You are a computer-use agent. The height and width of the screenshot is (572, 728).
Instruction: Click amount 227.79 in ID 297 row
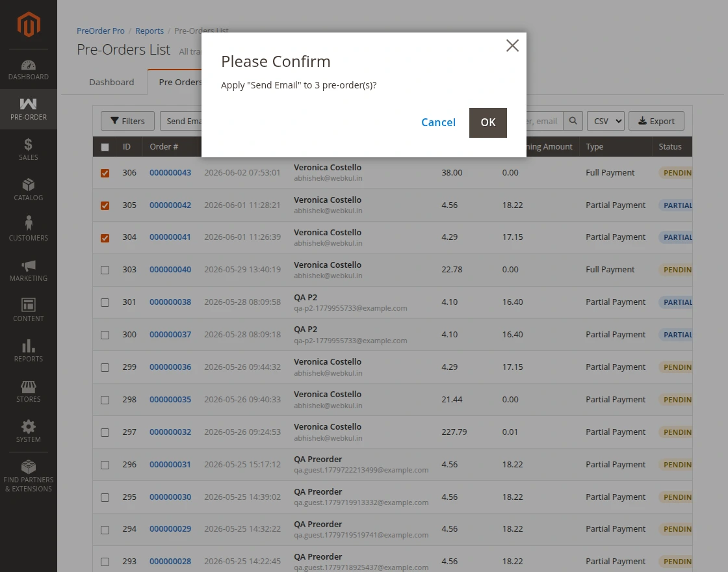[454, 432]
